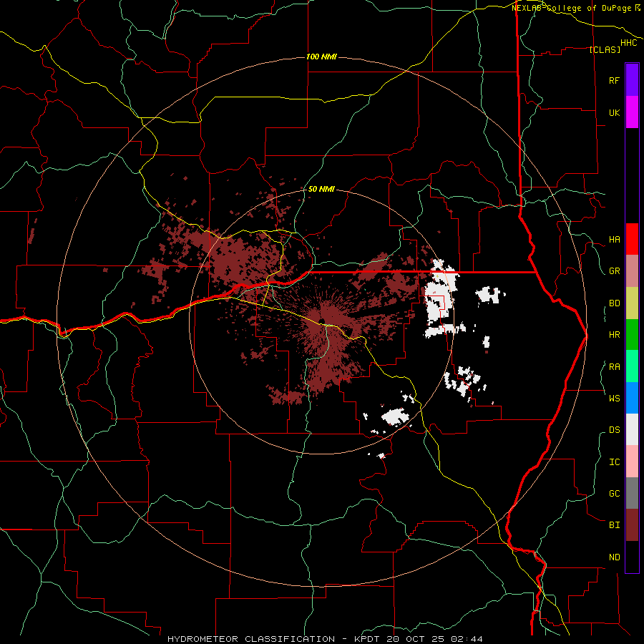
Task: Click the 100 NMI range ring label
Action: coord(321,57)
